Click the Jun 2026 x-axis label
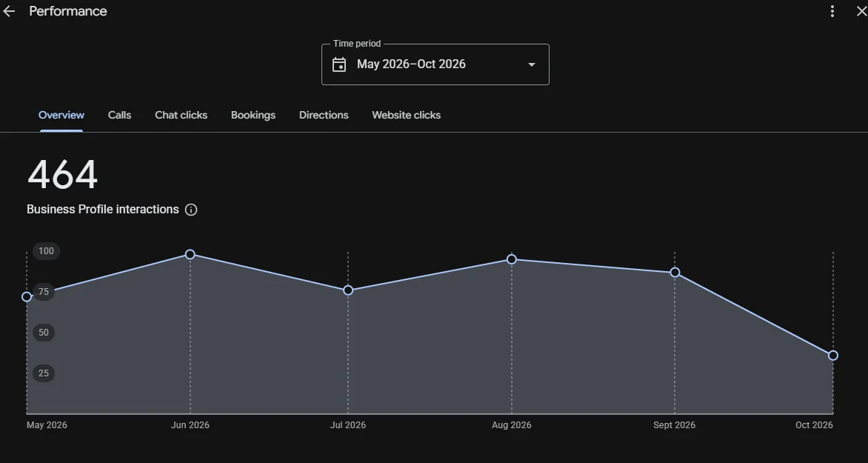 tap(190, 425)
